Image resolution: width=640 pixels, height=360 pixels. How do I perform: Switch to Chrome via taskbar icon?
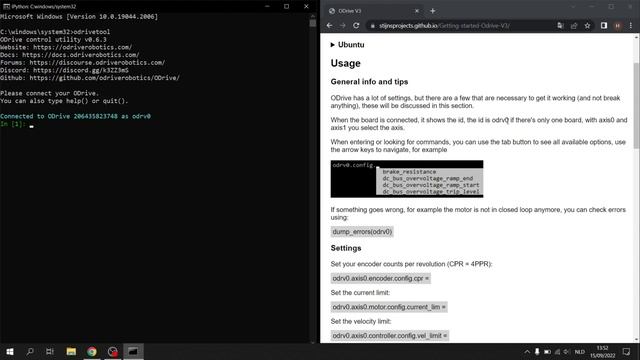[x=92, y=351]
